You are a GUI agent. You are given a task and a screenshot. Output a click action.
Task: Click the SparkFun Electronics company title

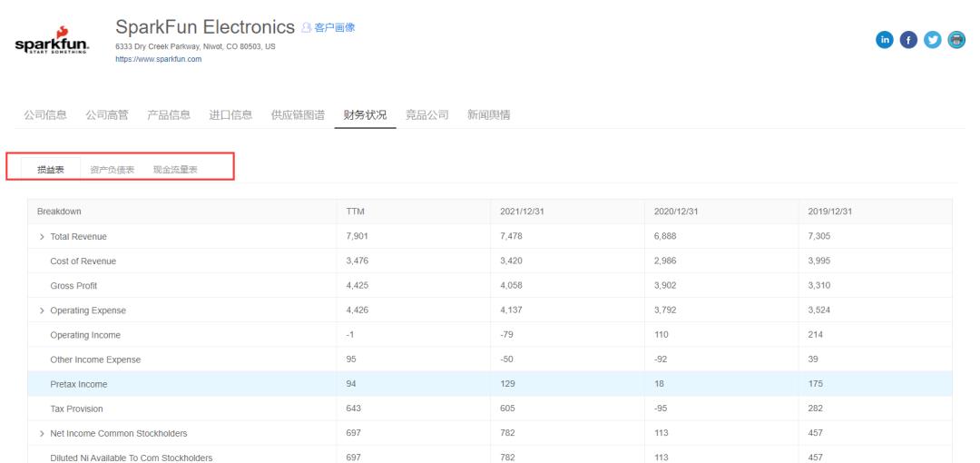click(x=205, y=27)
